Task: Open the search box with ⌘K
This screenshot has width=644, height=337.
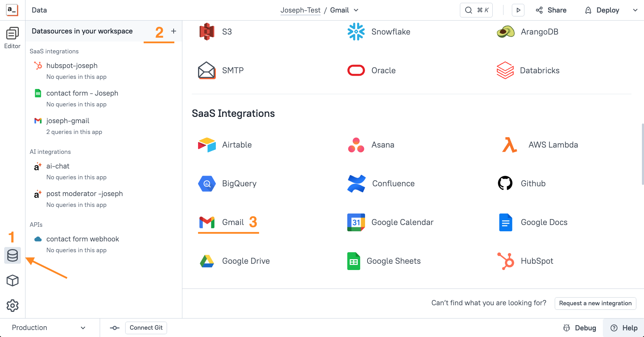Action: coord(476,10)
